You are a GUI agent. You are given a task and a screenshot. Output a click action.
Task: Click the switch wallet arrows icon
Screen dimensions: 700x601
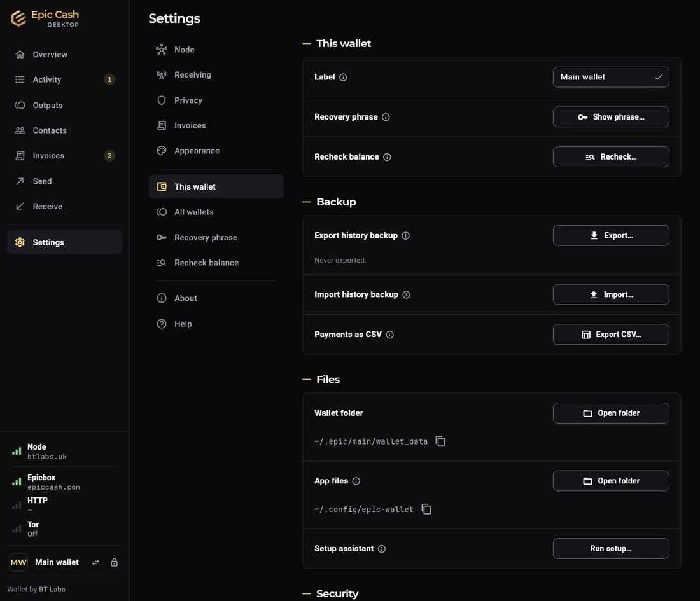(x=95, y=563)
